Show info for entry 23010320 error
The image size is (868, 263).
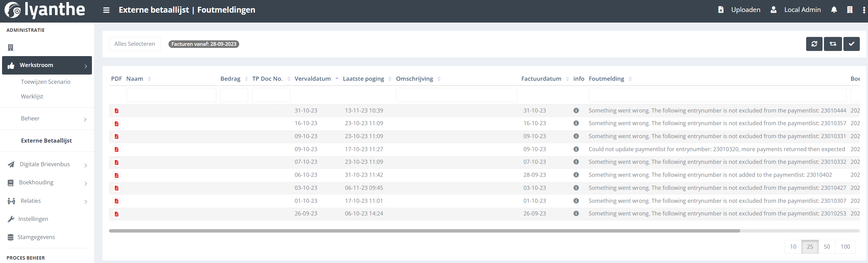pyautogui.click(x=576, y=149)
